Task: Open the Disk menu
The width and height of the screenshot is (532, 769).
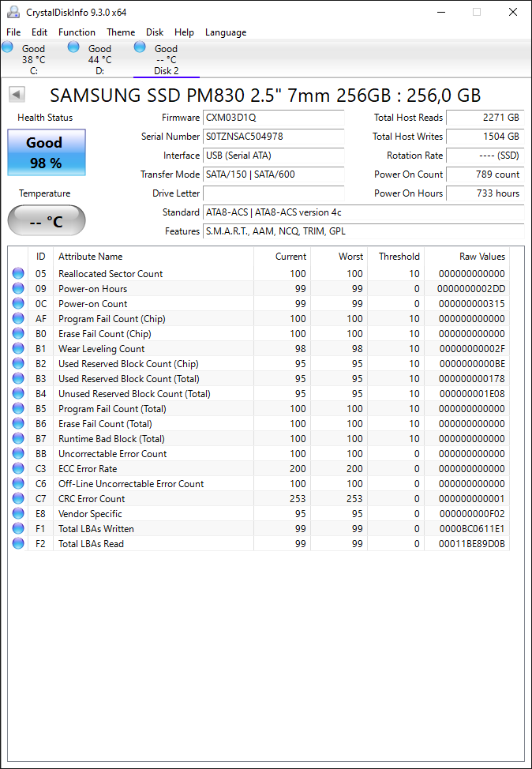Action: (155, 32)
